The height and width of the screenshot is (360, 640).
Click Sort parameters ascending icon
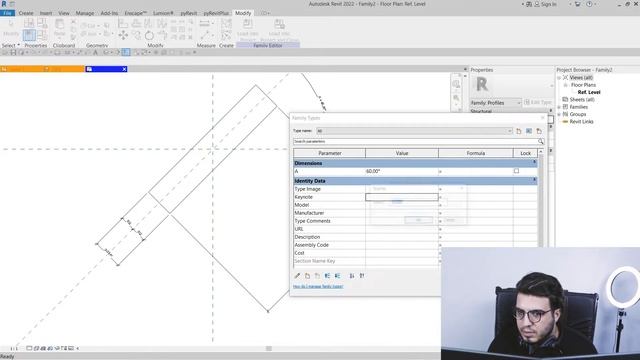click(352, 276)
